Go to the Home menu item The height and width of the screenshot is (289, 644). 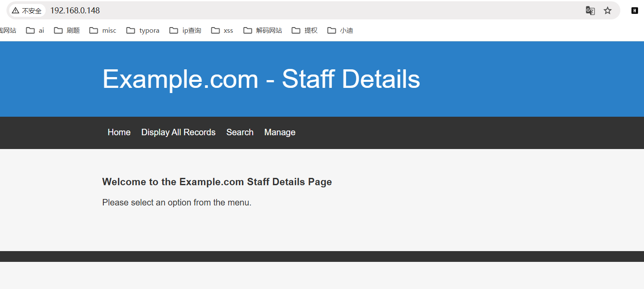(x=119, y=132)
